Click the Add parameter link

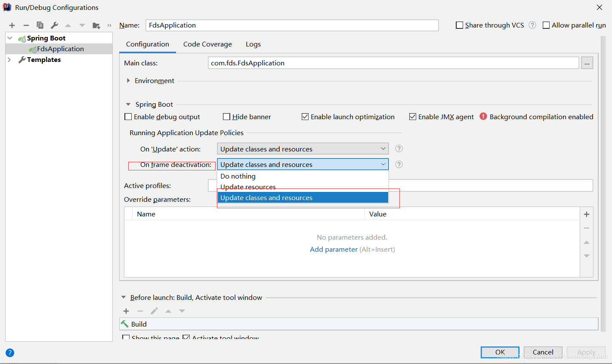point(334,249)
